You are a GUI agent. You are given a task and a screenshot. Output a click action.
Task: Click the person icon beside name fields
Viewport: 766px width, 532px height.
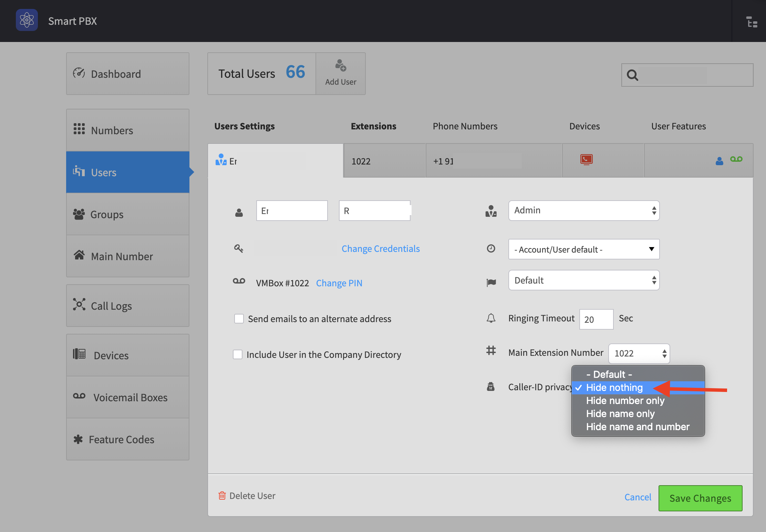coord(239,213)
